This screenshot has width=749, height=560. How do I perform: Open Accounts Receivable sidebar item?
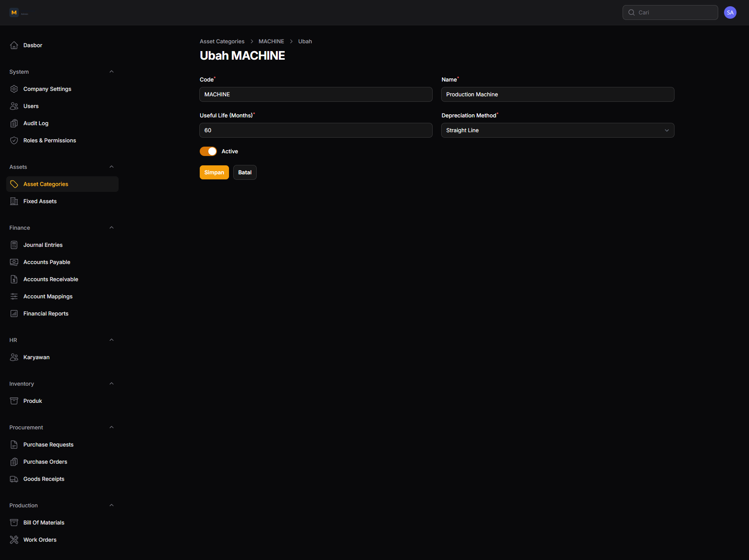[62, 279]
